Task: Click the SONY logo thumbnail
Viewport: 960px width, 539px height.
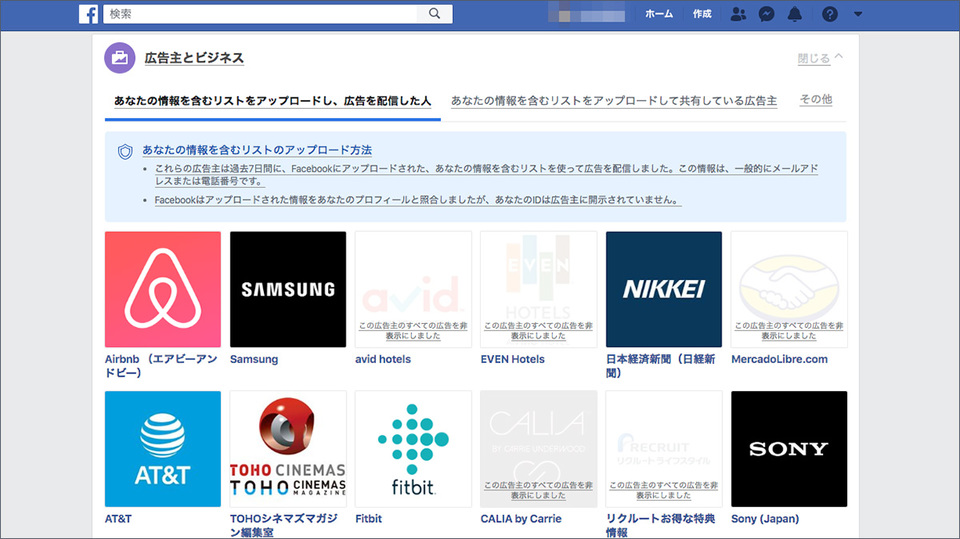Action: click(x=789, y=449)
